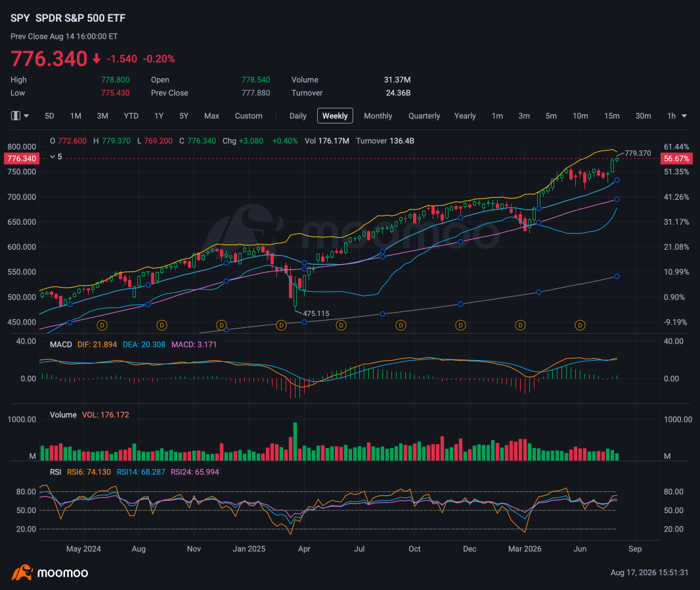Image resolution: width=700 pixels, height=590 pixels.
Task: Click the tallest volume bar
Action: pos(295,442)
